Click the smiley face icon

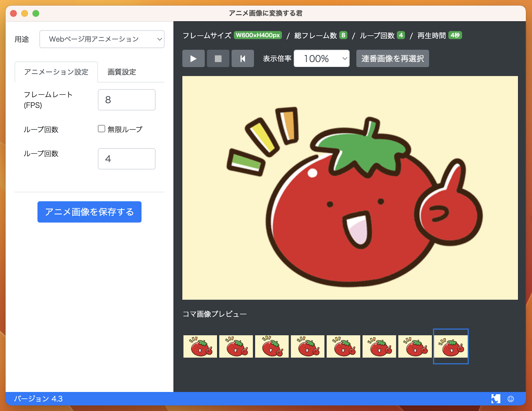tap(511, 399)
